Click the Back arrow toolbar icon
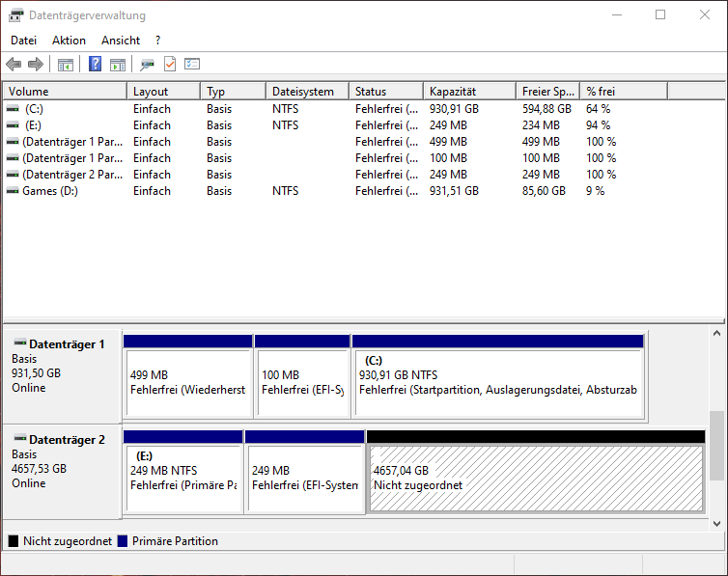Screen dimensions: 728x576 14,64
